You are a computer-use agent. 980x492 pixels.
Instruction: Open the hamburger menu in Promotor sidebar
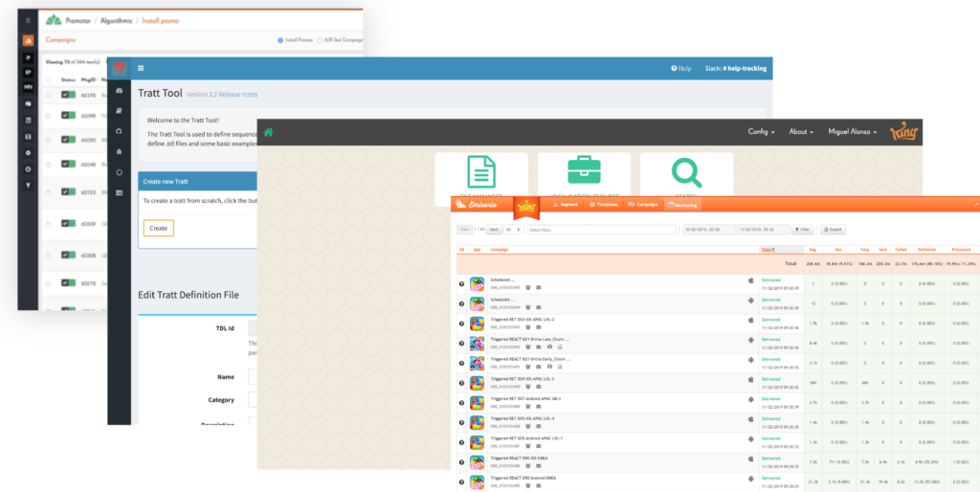pos(28,21)
